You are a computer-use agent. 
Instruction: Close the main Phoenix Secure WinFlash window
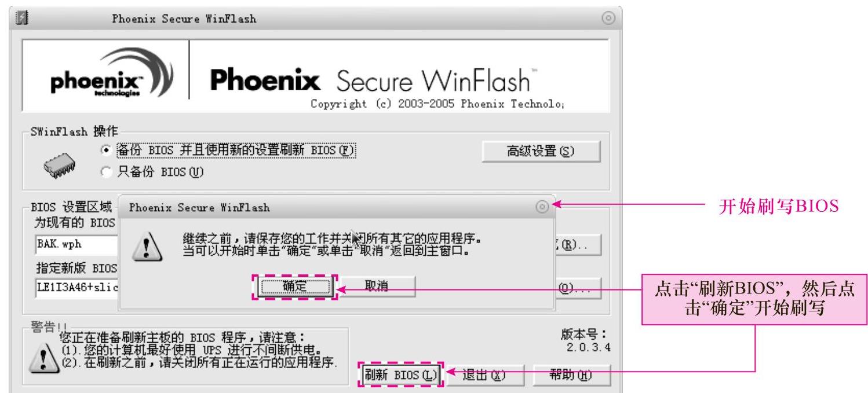[608, 19]
